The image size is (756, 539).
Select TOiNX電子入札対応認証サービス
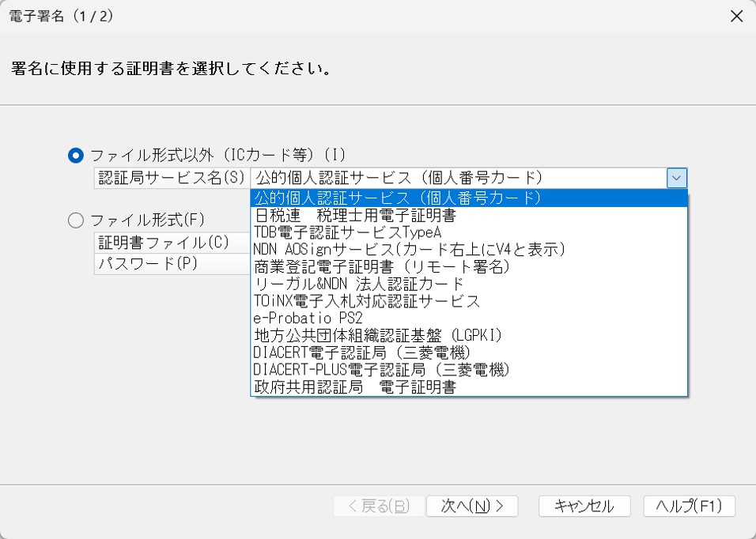click(469, 301)
